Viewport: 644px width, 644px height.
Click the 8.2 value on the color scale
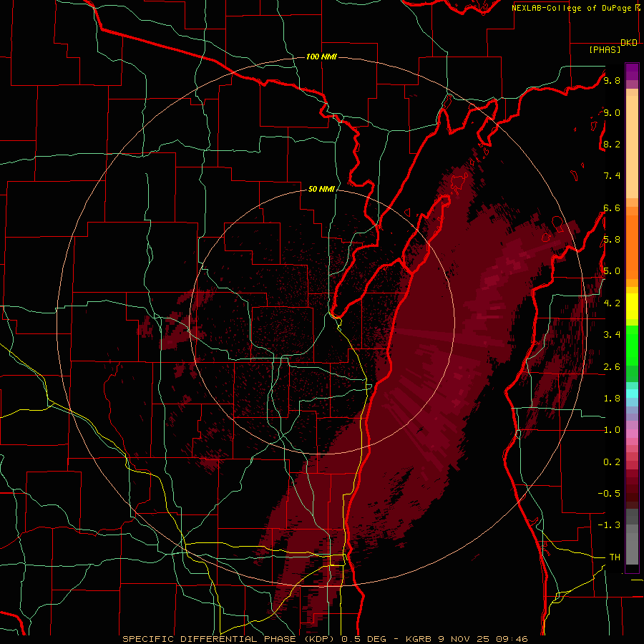[x=612, y=144]
